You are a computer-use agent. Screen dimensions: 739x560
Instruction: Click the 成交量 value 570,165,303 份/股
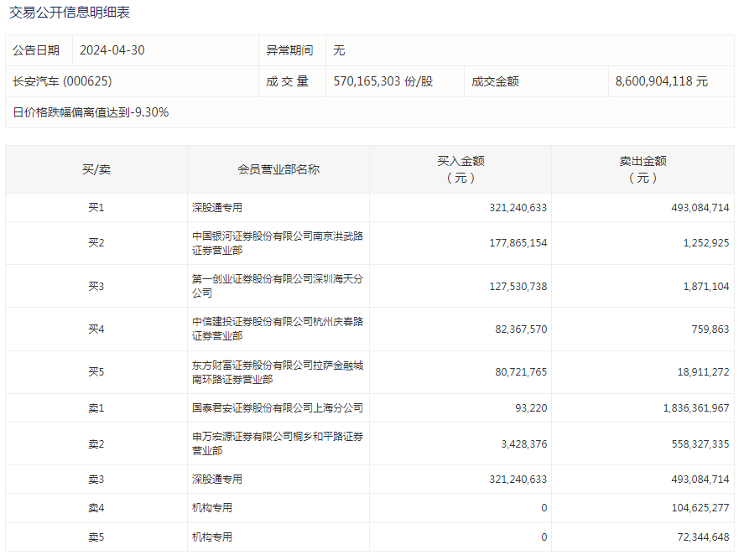(x=383, y=81)
